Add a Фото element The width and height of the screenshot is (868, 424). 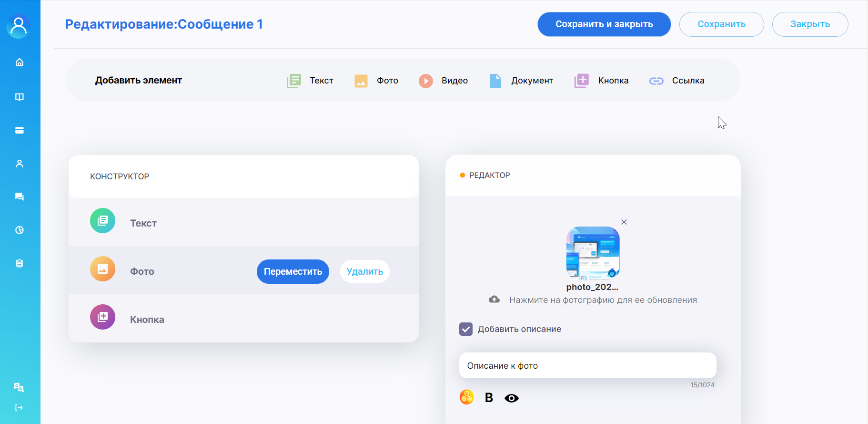pos(376,81)
